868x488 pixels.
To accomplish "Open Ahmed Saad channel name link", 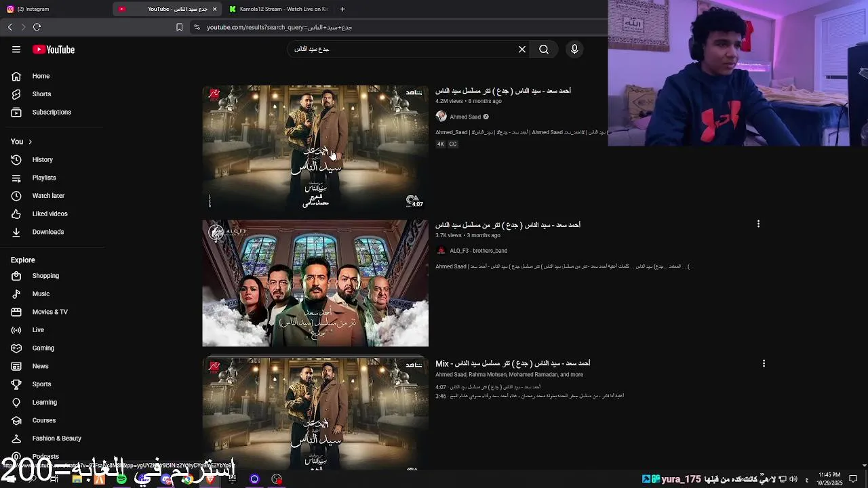I will (465, 117).
